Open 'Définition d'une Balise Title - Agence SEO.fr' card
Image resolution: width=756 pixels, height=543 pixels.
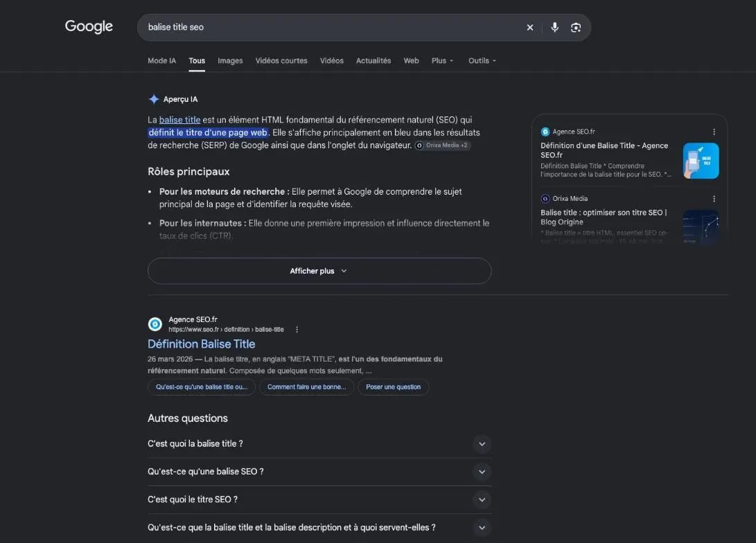click(604, 150)
